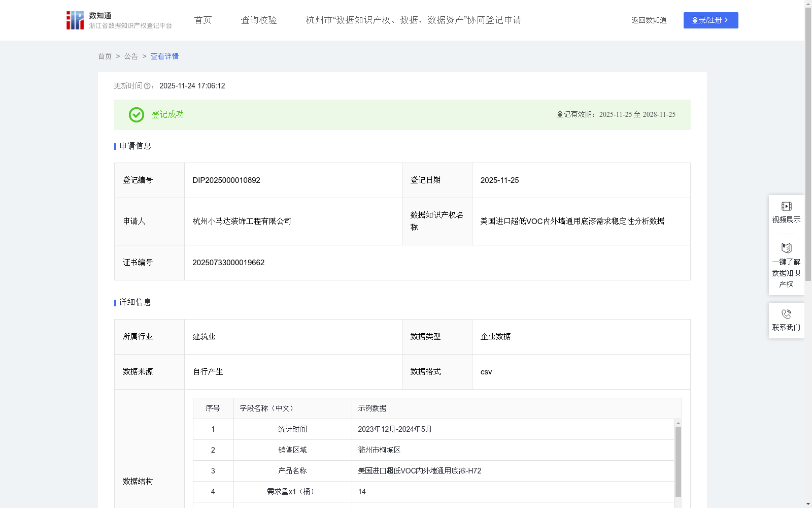Click the green 登记成功 checkmark icon

(137, 115)
